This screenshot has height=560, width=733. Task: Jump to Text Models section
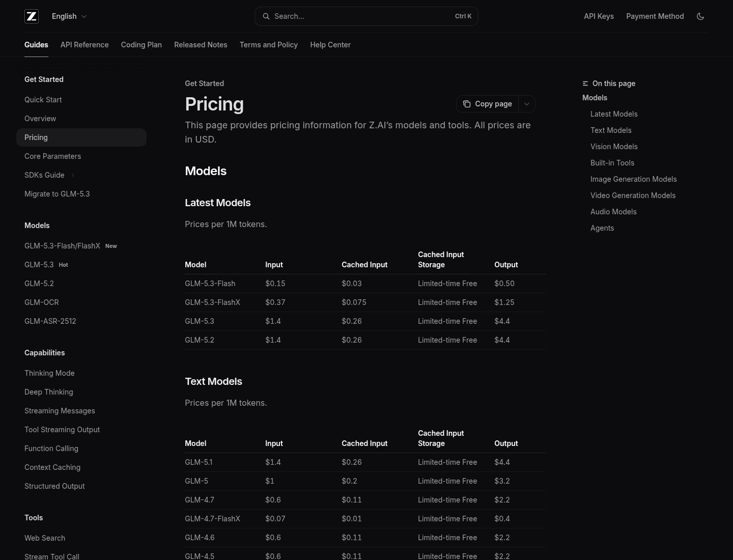611,130
